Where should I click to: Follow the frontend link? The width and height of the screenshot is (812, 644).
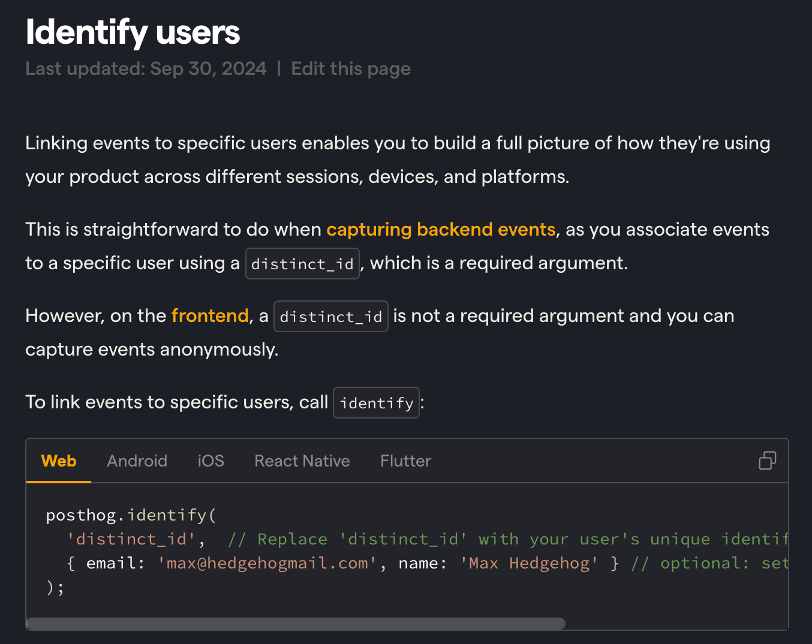click(210, 315)
